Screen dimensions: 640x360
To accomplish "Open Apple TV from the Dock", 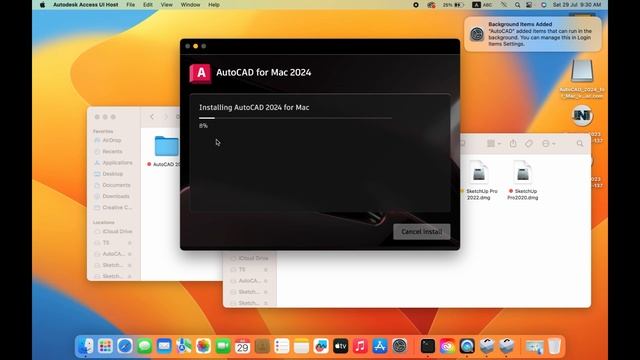I will 340,346.
